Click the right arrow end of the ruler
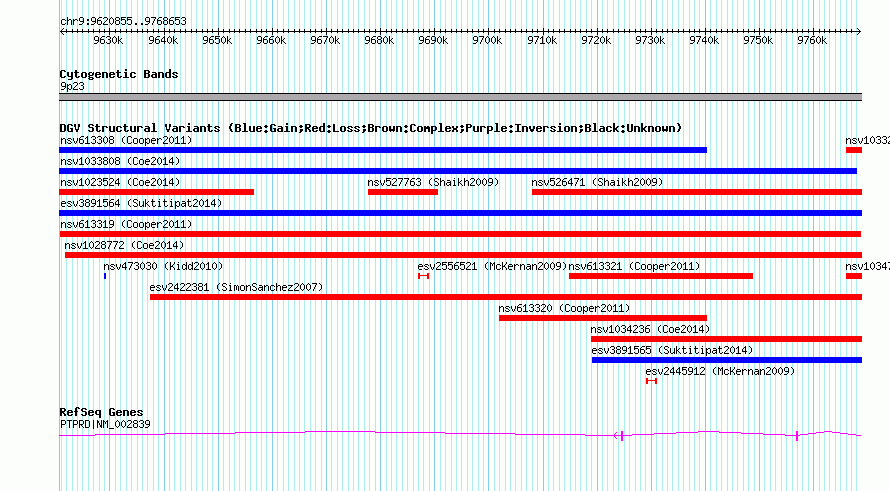The image size is (890, 491). [x=859, y=32]
